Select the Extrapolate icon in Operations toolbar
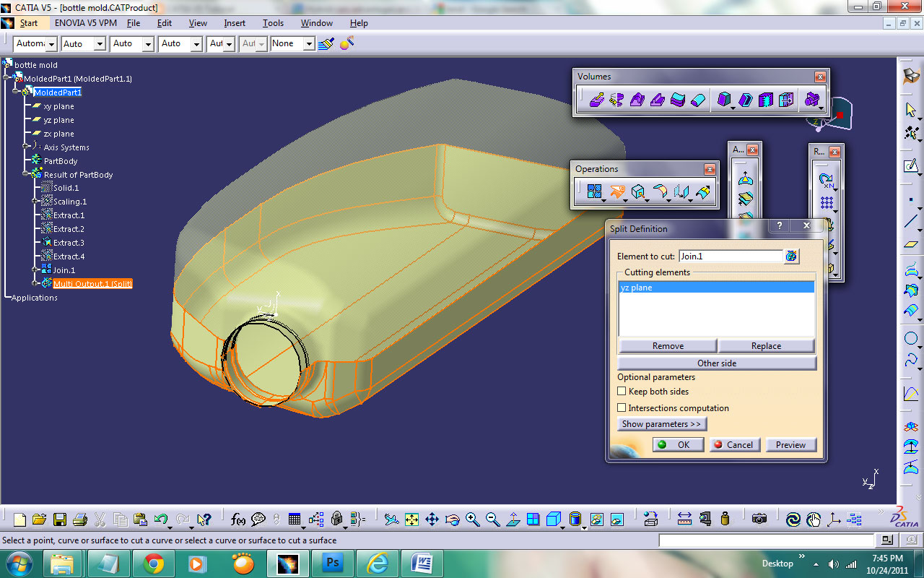Image resolution: width=924 pixels, height=578 pixels. tap(703, 191)
